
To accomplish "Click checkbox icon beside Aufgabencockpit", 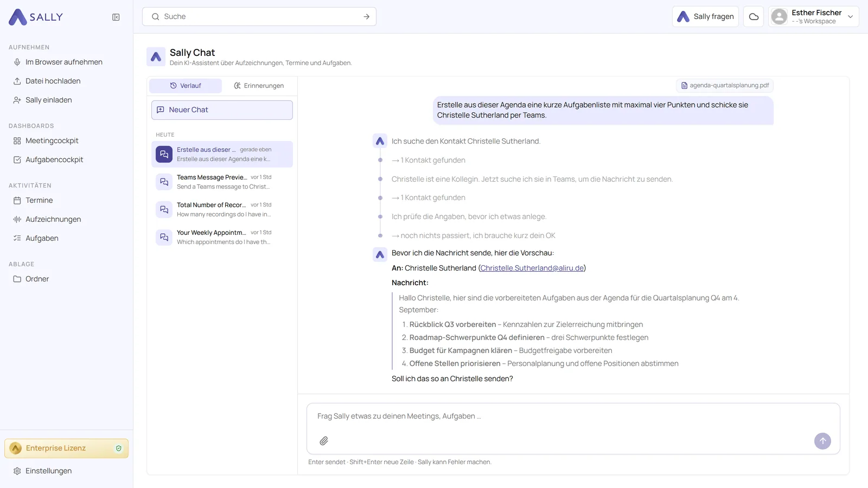I will click(17, 160).
